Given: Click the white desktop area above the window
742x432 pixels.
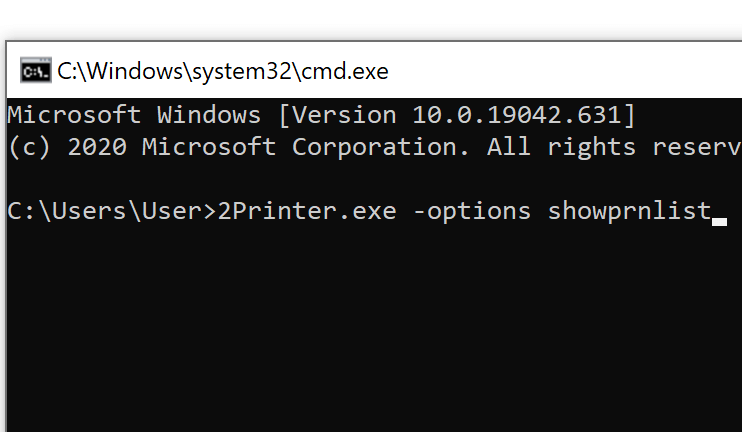Looking at the screenshot, I should click(371, 19).
